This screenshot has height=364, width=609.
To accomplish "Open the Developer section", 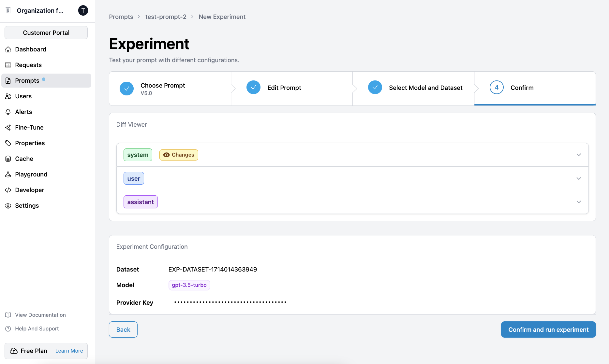I will [30, 190].
